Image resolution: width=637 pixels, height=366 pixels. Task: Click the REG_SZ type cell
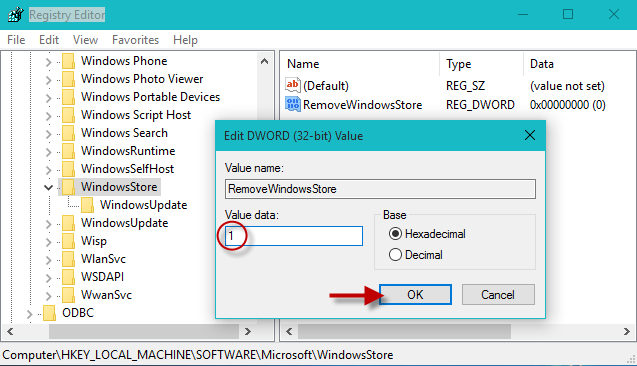click(465, 86)
